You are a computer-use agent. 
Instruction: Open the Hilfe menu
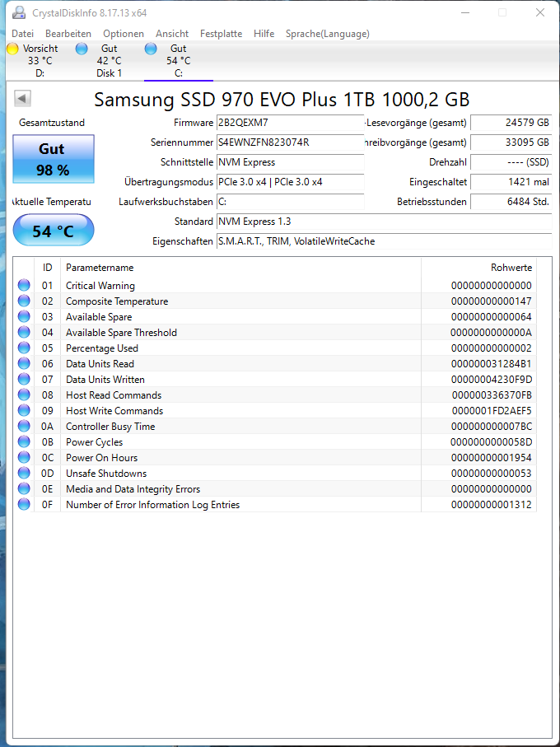pyautogui.click(x=264, y=34)
